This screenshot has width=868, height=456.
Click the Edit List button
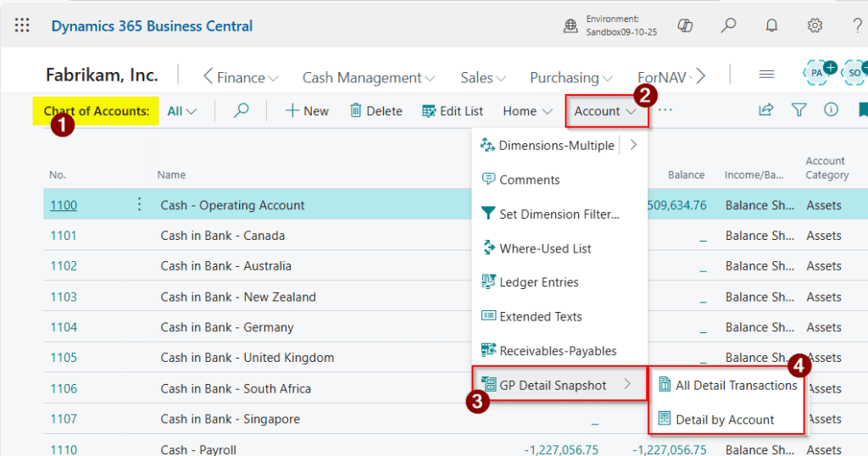coord(453,111)
